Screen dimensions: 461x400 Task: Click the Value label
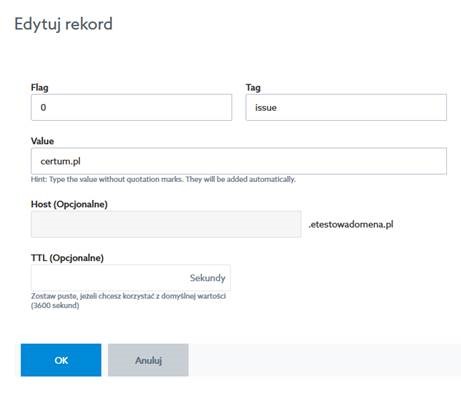pos(42,141)
